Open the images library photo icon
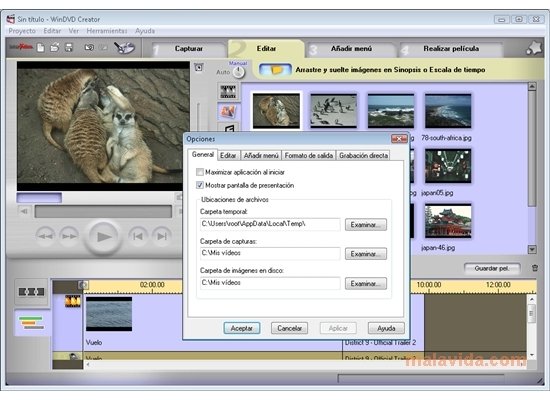The width and height of the screenshot is (550, 400). point(228,112)
